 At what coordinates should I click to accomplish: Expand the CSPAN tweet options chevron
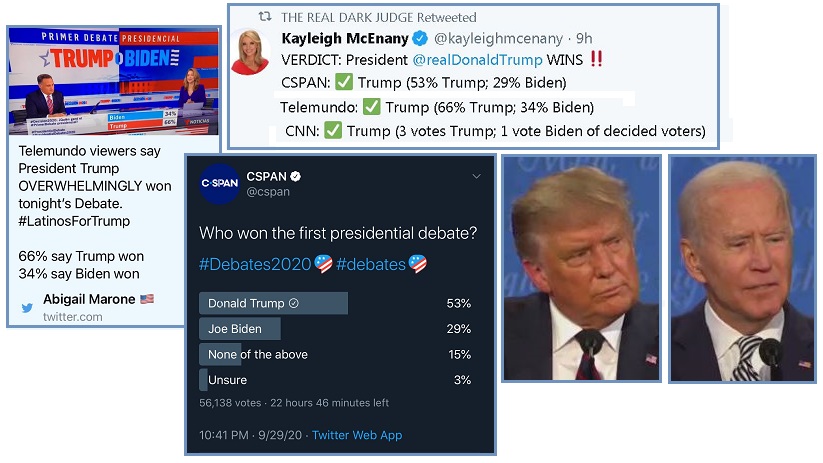tap(477, 177)
